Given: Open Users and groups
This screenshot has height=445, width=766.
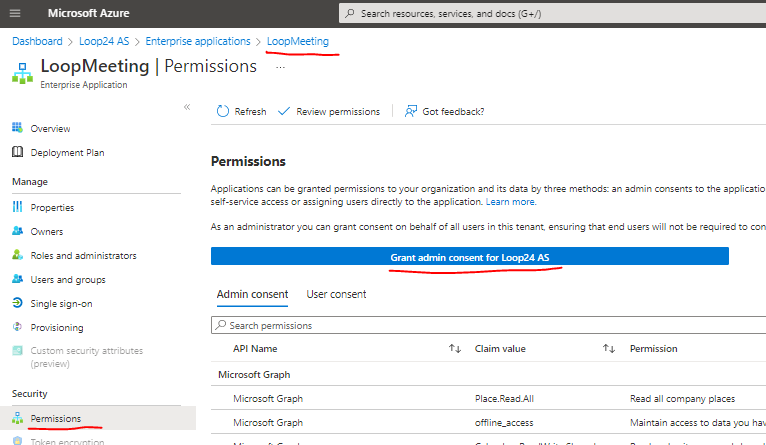Looking at the screenshot, I should [x=68, y=280].
